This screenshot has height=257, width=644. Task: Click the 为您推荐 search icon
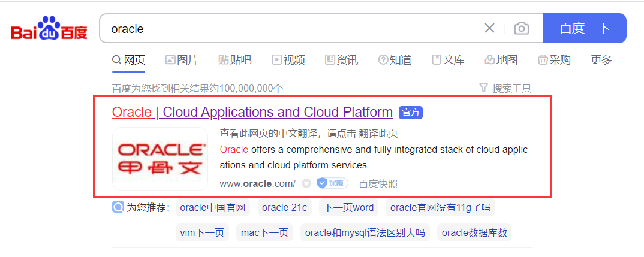(118, 207)
